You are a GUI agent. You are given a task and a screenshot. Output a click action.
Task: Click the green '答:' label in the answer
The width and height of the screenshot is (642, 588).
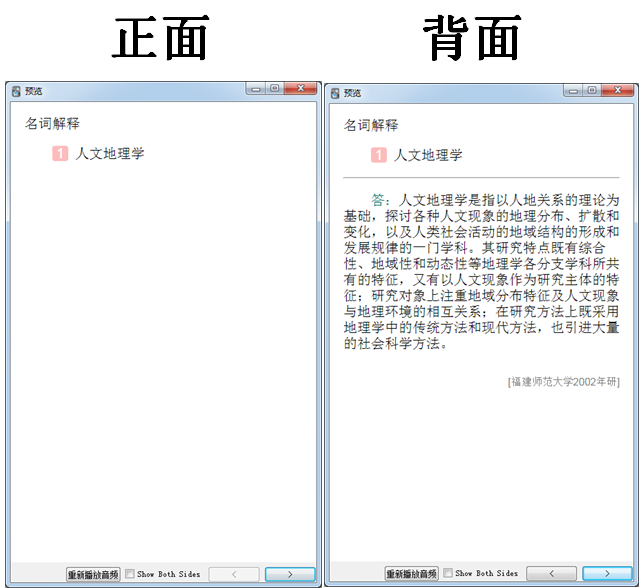pos(380,200)
